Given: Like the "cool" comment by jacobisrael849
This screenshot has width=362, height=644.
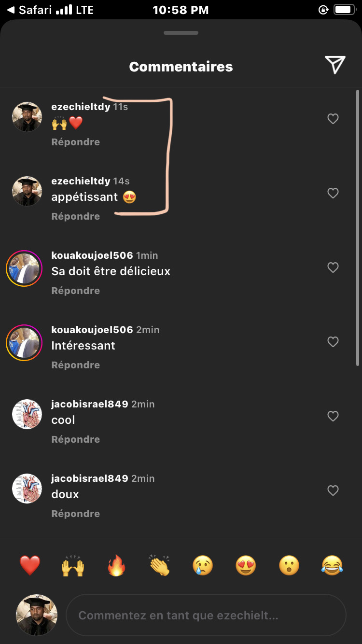Looking at the screenshot, I should pyautogui.click(x=333, y=416).
